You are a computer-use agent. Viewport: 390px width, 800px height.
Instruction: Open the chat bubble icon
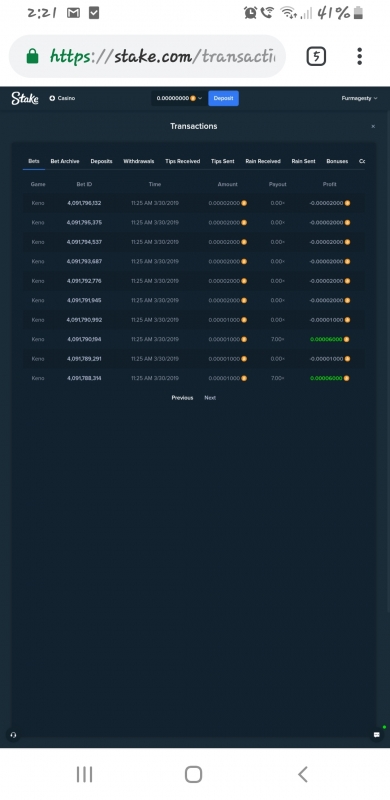[x=377, y=735]
